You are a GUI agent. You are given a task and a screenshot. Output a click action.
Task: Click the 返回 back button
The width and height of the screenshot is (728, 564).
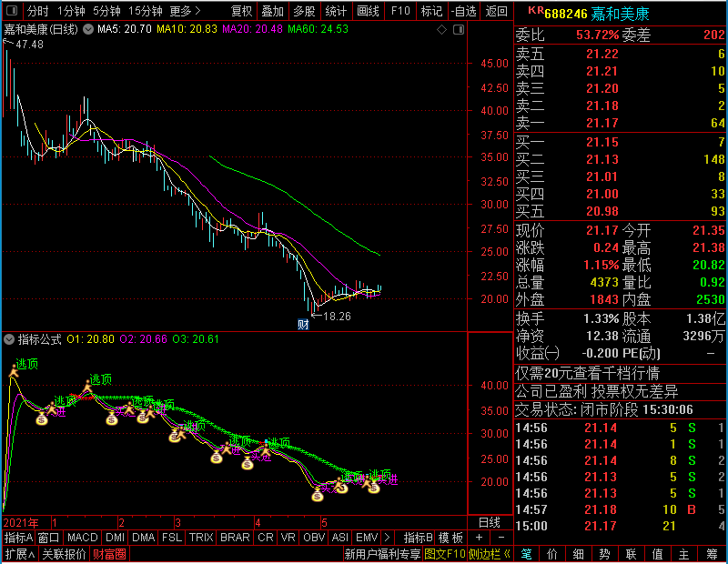pos(496,11)
